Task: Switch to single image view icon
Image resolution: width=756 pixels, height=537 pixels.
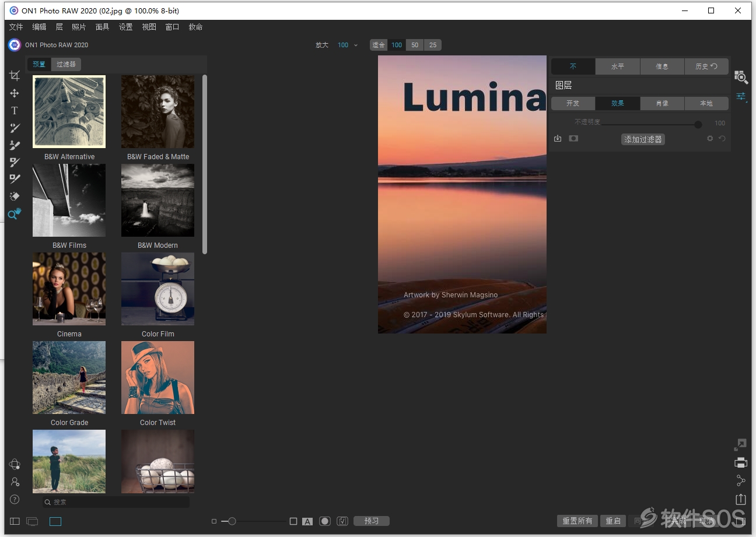Action: pyautogui.click(x=55, y=521)
